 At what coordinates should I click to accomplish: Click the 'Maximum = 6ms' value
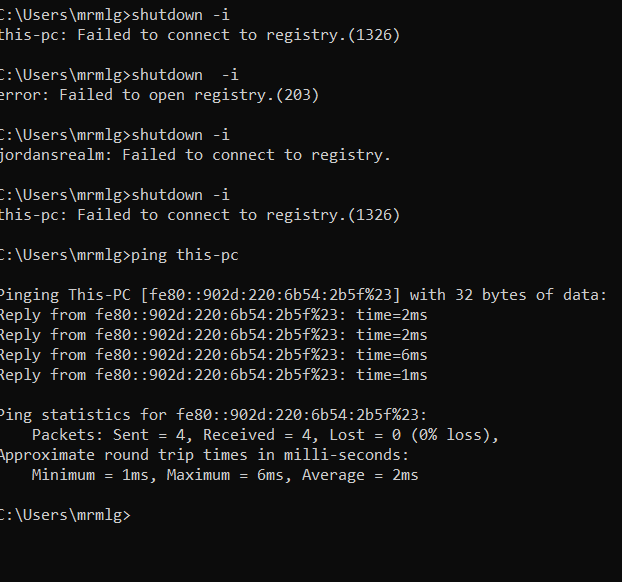click(x=225, y=475)
